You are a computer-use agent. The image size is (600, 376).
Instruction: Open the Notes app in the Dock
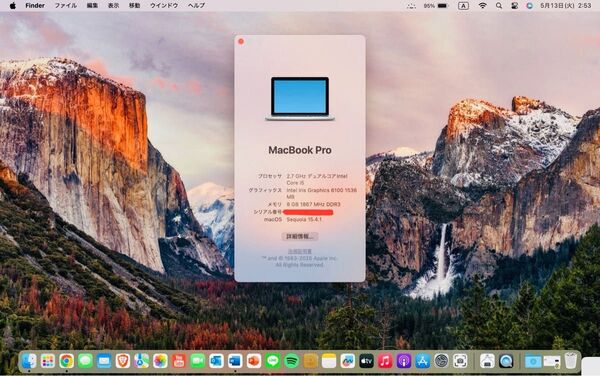point(329,361)
